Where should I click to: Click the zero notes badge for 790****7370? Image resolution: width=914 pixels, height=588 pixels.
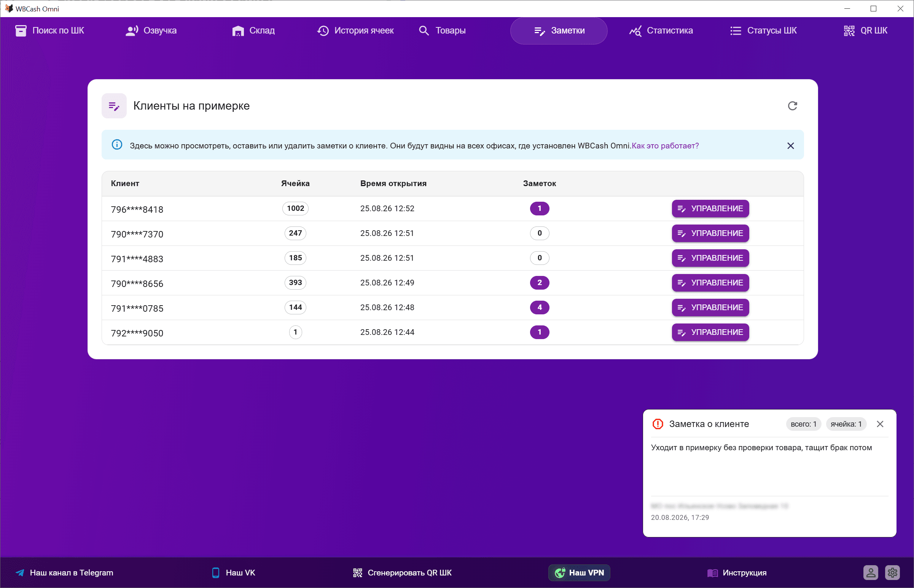(x=539, y=233)
